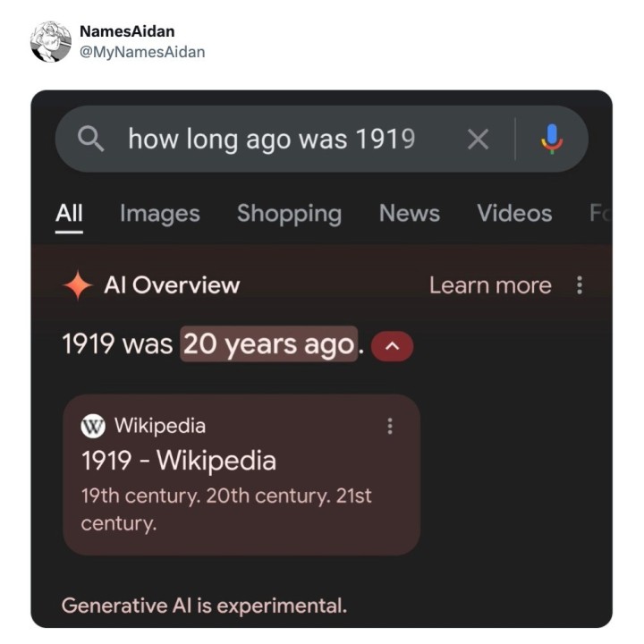
Task: Select the Videos tab
Action: pyautogui.click(x=514, y=214)
